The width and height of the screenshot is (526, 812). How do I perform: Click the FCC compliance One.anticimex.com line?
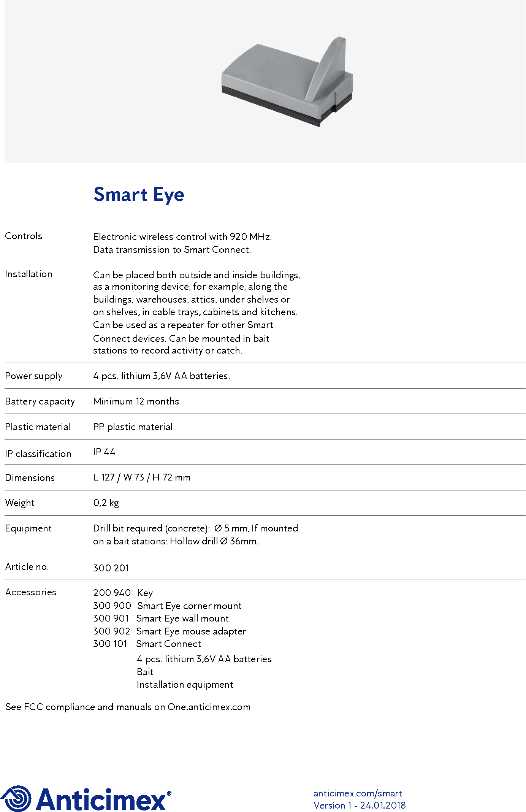coord(128,707)
